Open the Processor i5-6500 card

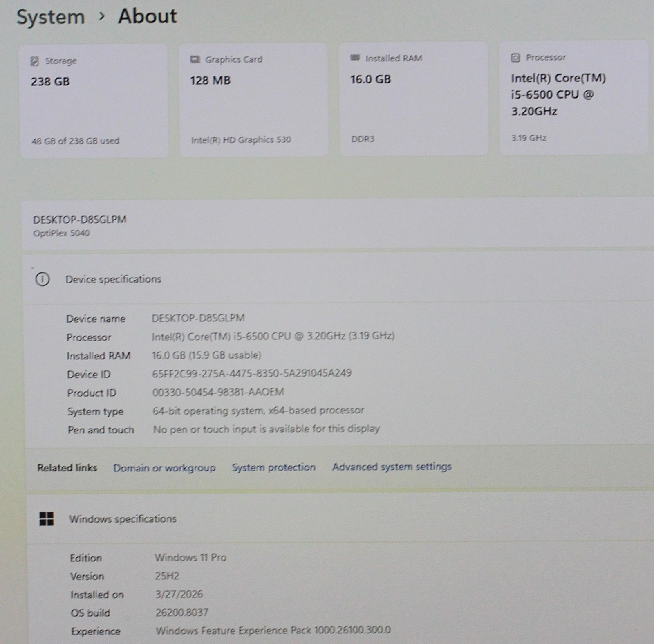coord(574,97)
